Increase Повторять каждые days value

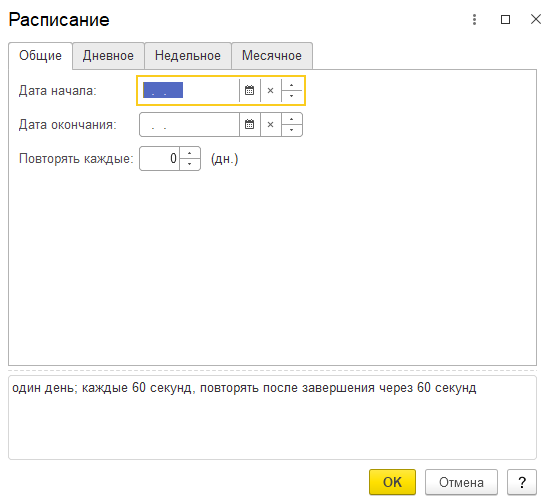(190, 153)
